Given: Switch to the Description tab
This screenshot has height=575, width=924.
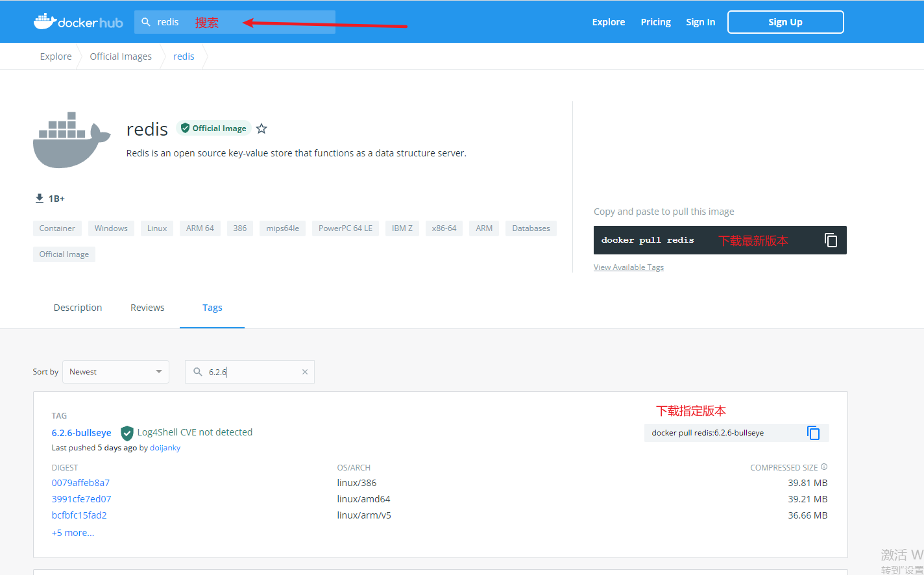Looking at the screenshot, I should pyautogui.click(x=78, y=308).
